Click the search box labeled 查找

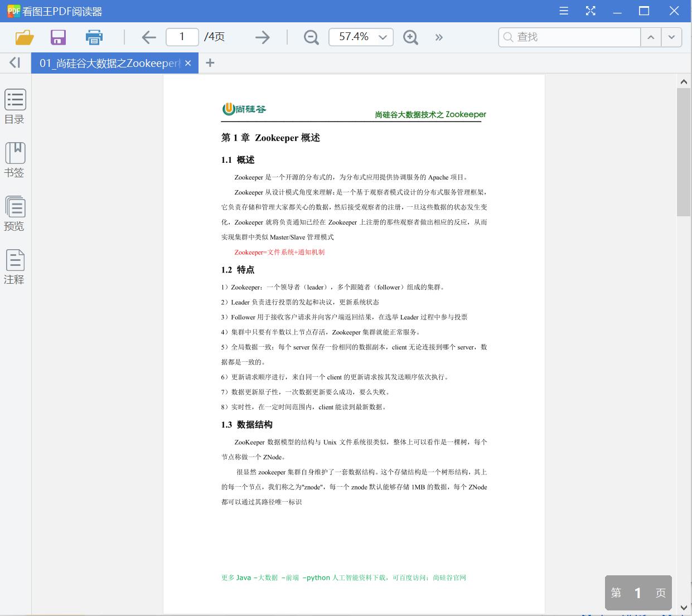pyautogui.click(x=569, y=37)
